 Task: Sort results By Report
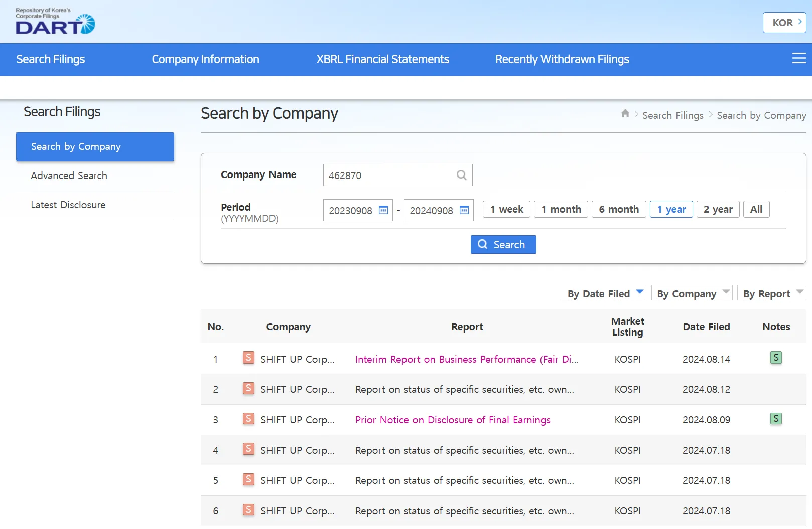pos(771,293)
